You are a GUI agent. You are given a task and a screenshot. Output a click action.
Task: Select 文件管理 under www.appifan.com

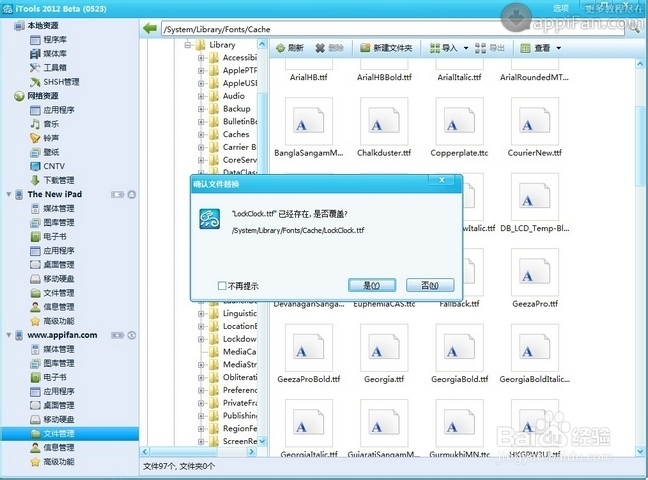click(69, 433)
